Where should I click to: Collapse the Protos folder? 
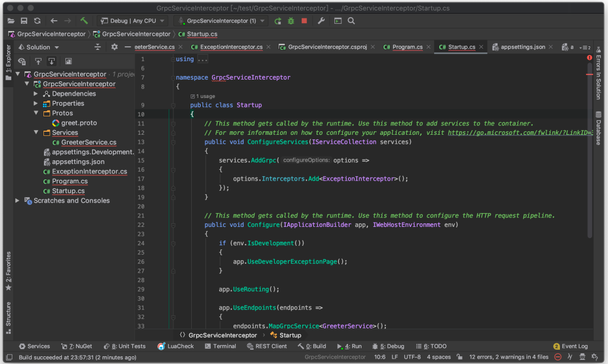pos(36,113)
